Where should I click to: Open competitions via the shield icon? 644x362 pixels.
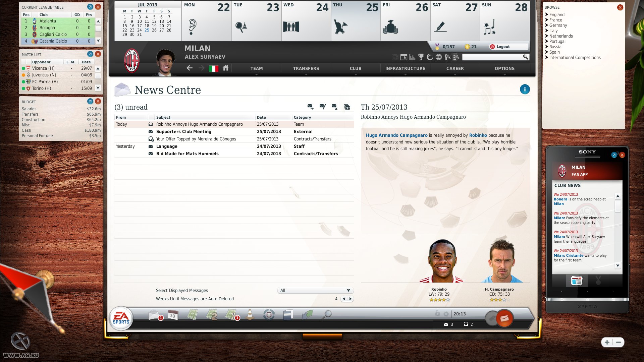(268, 315)
